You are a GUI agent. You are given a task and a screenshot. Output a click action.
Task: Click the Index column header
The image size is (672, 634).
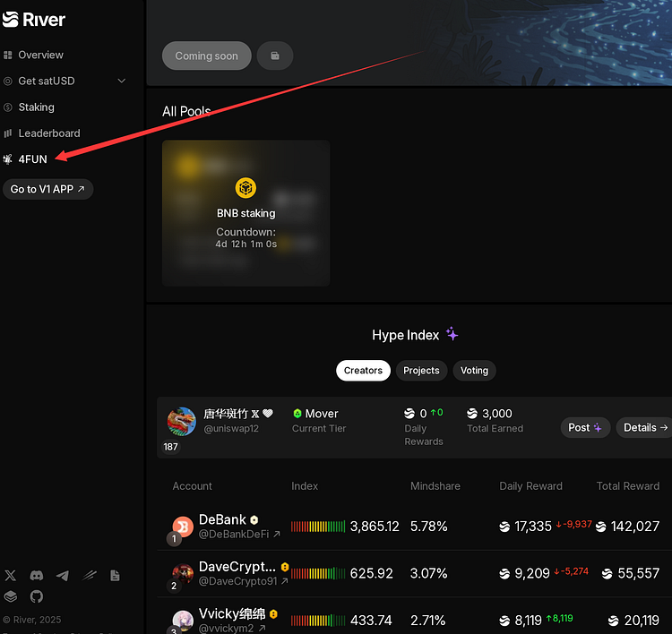click(305, 486)
